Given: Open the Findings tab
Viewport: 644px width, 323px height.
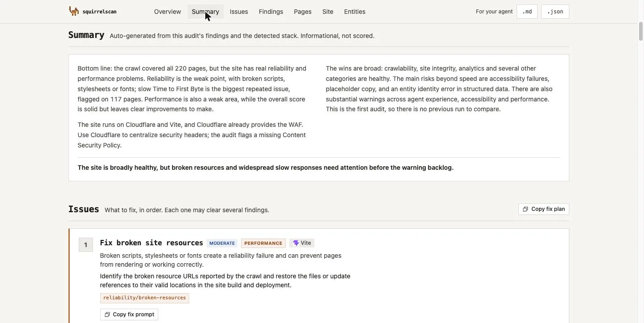Looking at the screenshot, I should pyautogui.click(x=271, y=12).
